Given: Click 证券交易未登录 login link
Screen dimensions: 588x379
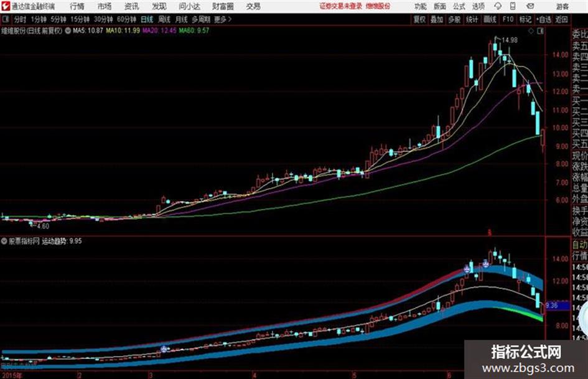Looking at the screenshot, I should [341, 6].
